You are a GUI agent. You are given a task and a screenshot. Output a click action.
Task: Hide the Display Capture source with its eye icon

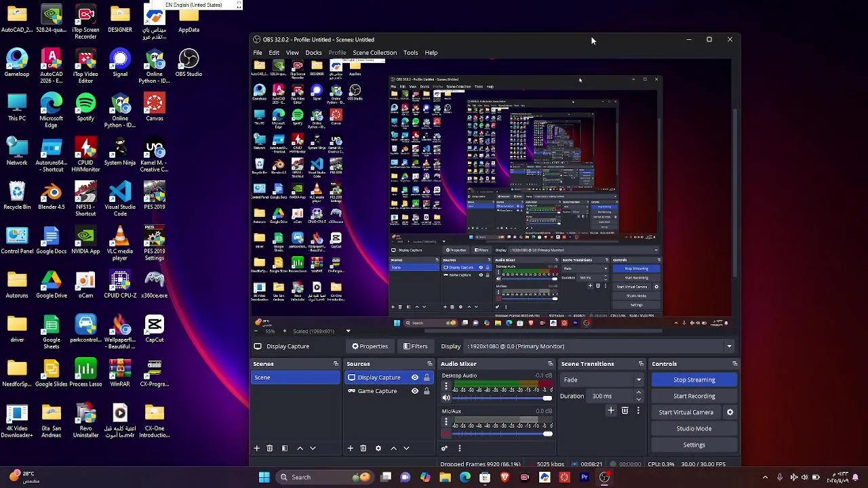tap(415, 378)
